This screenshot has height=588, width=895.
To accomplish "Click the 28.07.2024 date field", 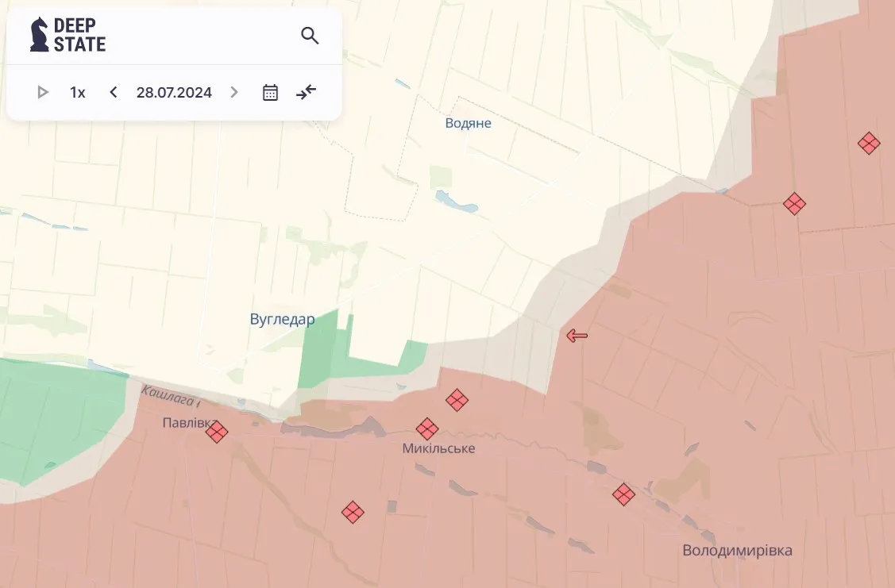I will (174, 93).
